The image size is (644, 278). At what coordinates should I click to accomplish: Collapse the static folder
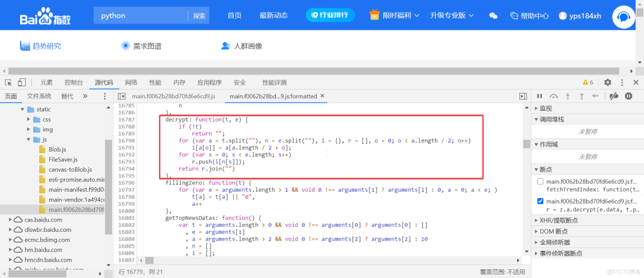[x=22, y=110]
